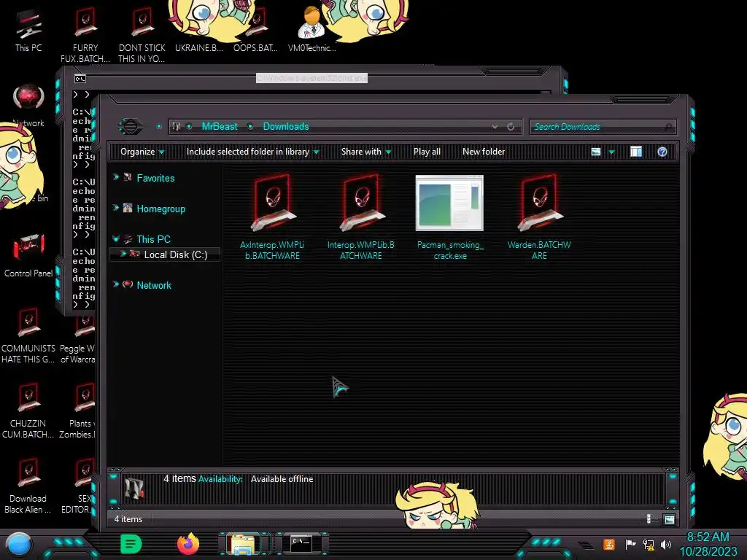Select Pacman_smoking_crack.exe thumbnail

(x=449, y=203)
